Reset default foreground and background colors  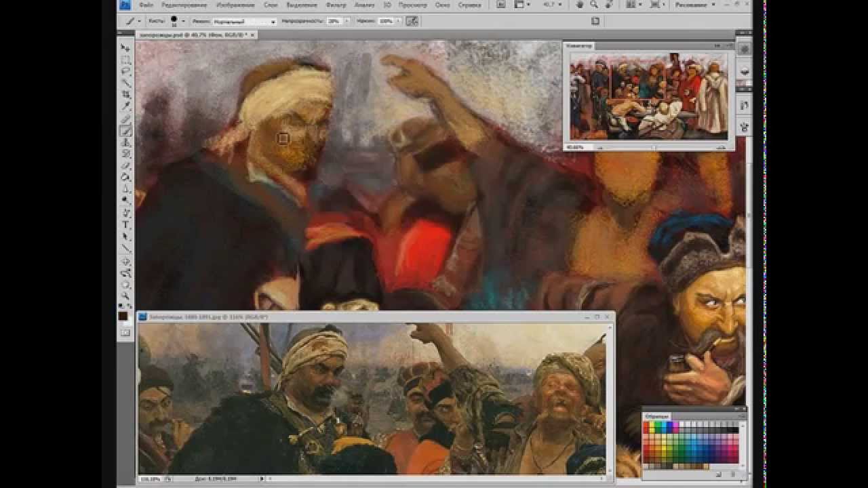122,305
